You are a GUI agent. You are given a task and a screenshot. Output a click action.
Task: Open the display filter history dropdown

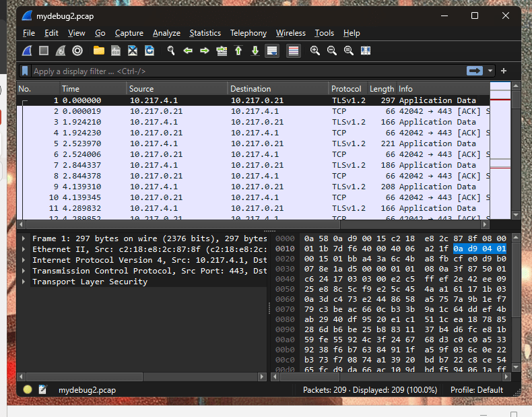pos(490,71)
